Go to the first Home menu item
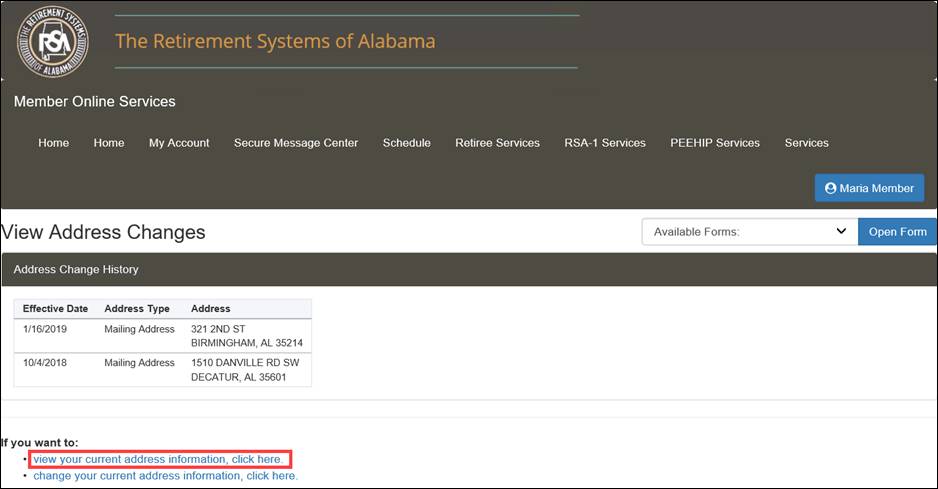The width and height of the screenshot is (938, 489). 53,143
